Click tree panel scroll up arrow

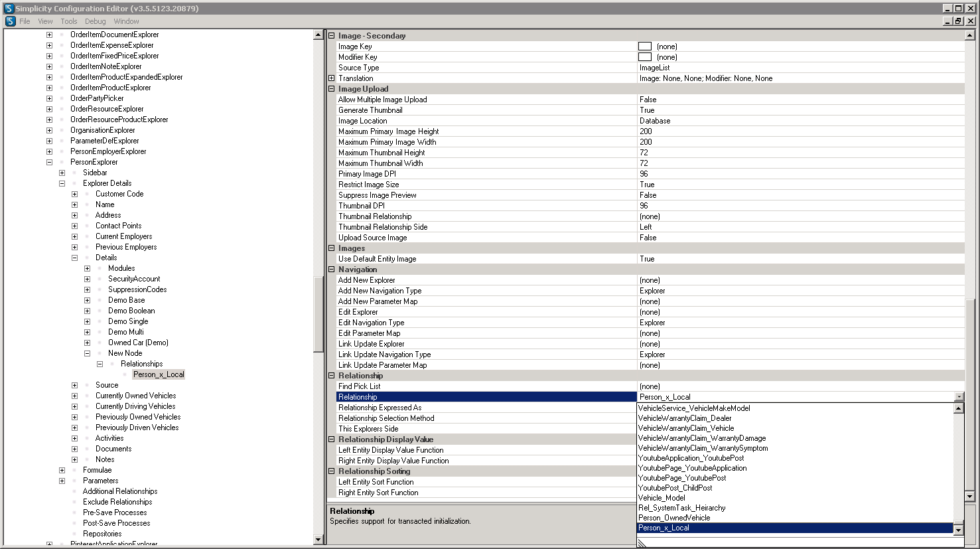[318, 35]
